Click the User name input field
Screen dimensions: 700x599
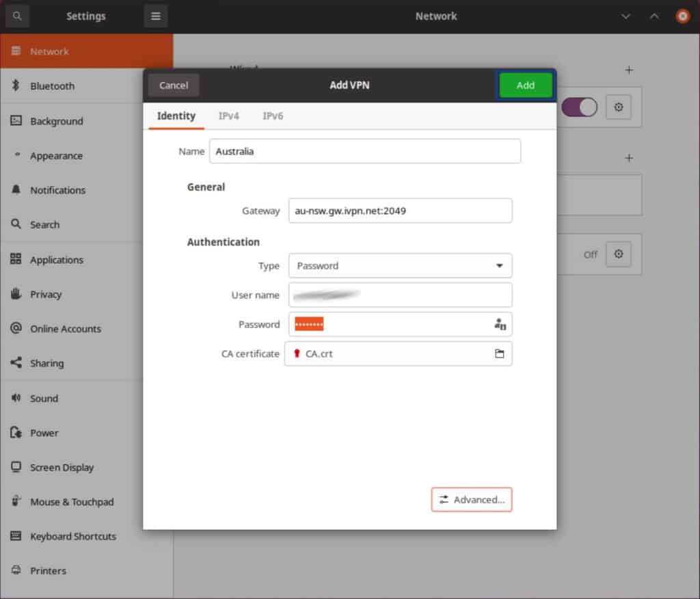pyautogui.click(x=400, y=295)
